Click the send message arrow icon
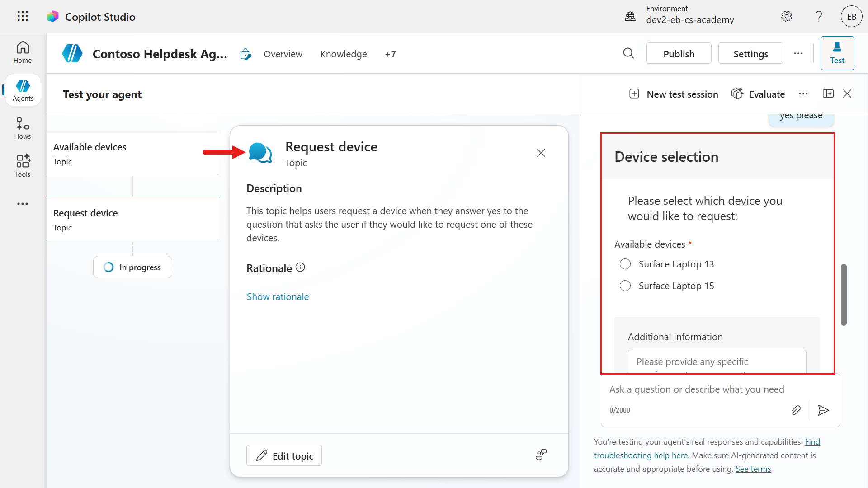 coord(823,410)
